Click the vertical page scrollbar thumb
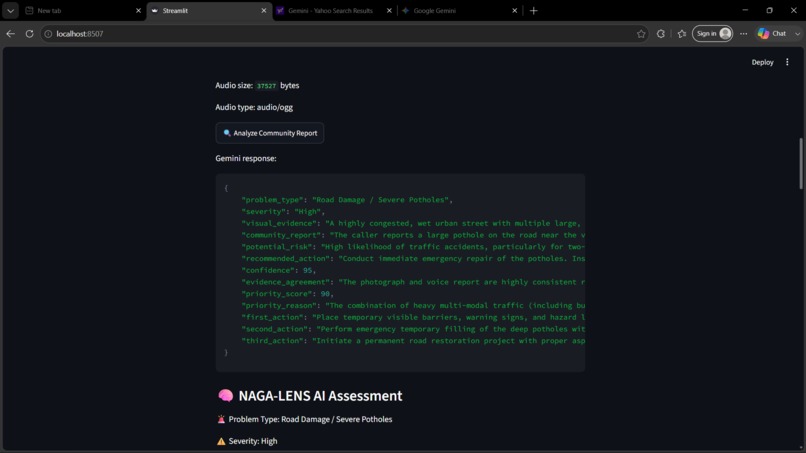 click(x=800, y=164)
